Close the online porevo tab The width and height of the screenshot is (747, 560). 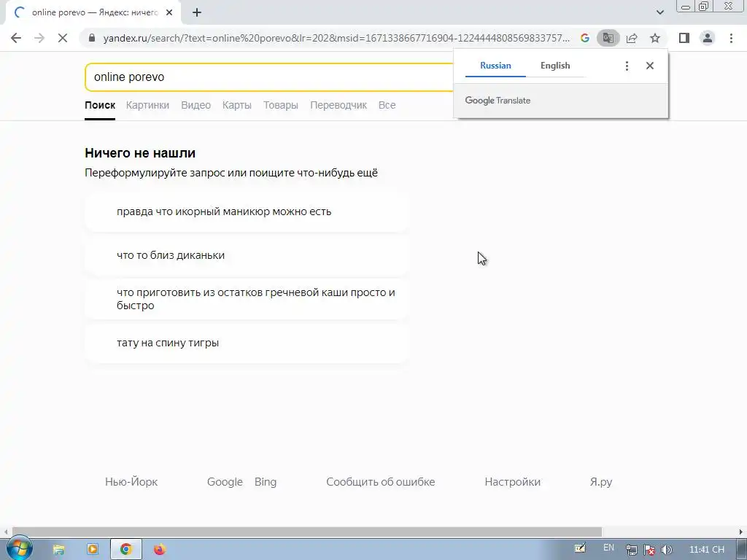pos(169,13)
